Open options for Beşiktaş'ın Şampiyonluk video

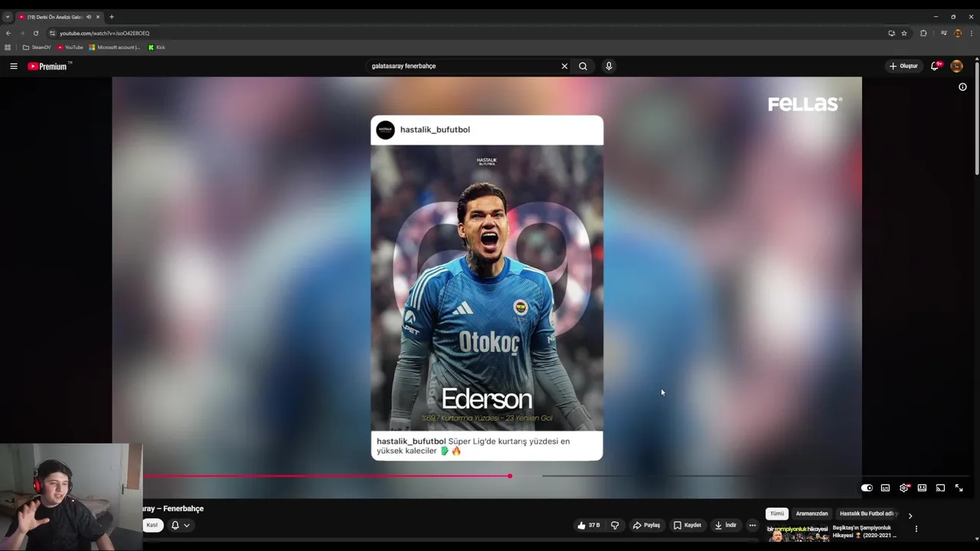click(916, 529)
